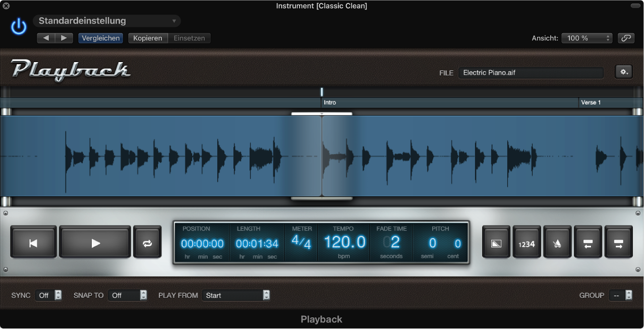The height and width of the screenshot is (329, 644).
Task: Open the Action gear menu
Action: point(623,72)
